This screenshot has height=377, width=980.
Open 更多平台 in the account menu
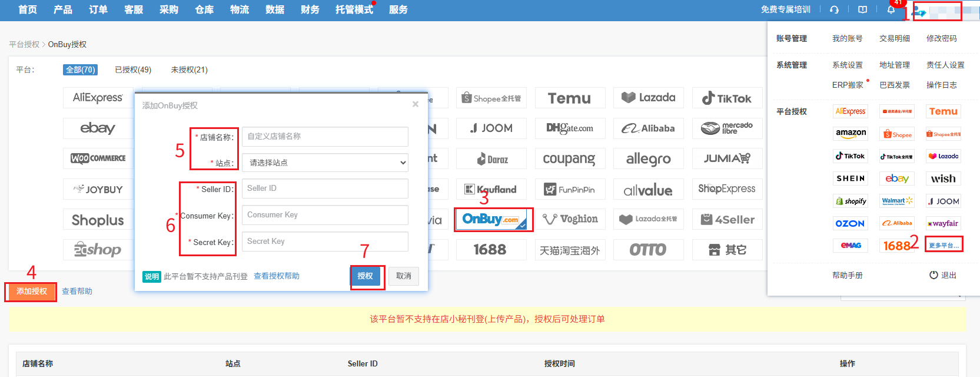944,245
